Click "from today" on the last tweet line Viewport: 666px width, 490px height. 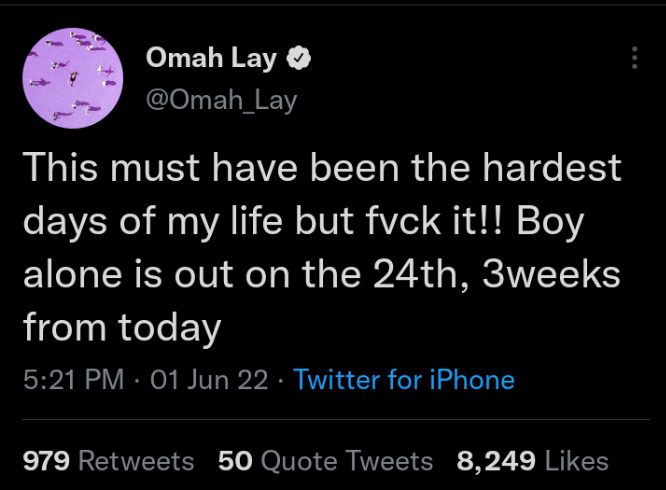pos(122,329)
